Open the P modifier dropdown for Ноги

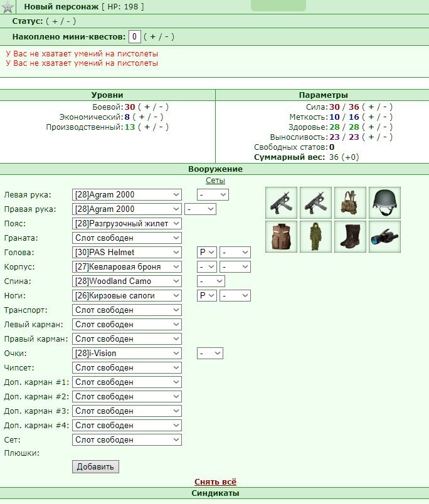point(207,296)
